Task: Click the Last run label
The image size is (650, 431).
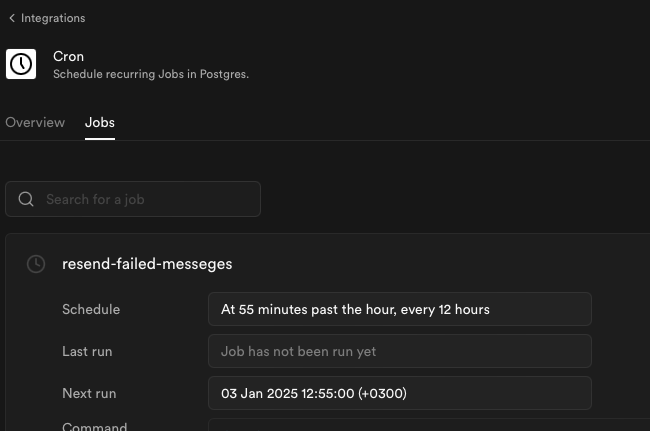Action: [87, 351]
